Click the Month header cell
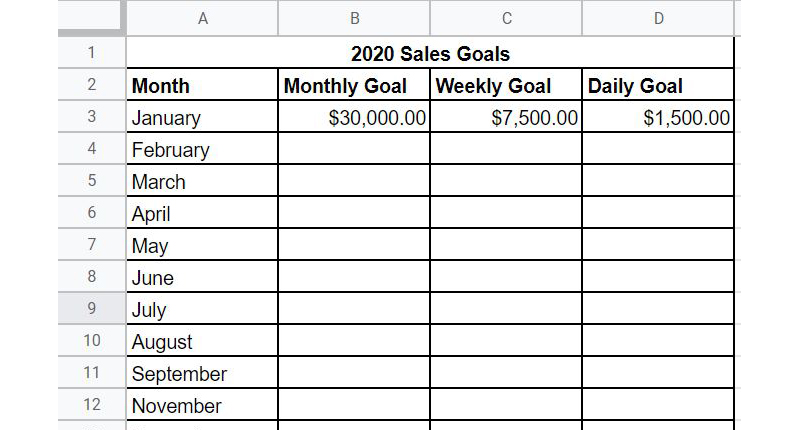This screenshot has height=430, width=800. [202, 85]
